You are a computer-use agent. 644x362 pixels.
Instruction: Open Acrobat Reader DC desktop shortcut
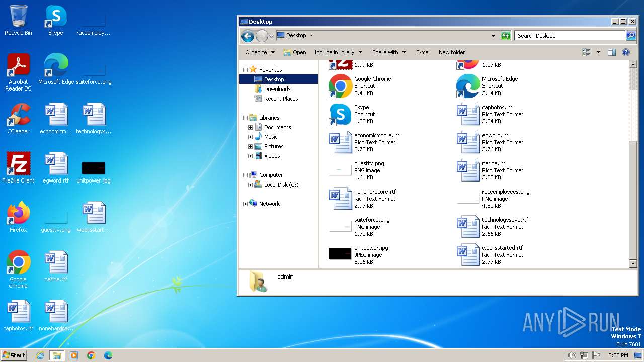point(18,72)
